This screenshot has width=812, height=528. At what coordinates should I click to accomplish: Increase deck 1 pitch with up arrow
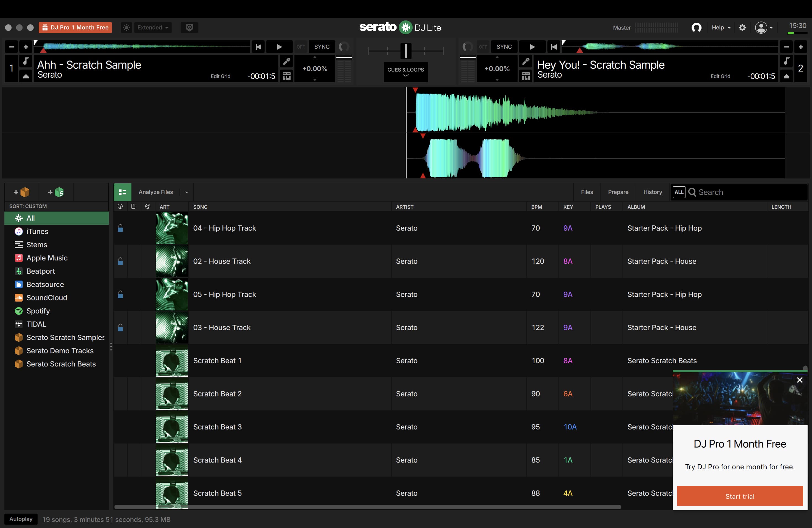point(315,57)
